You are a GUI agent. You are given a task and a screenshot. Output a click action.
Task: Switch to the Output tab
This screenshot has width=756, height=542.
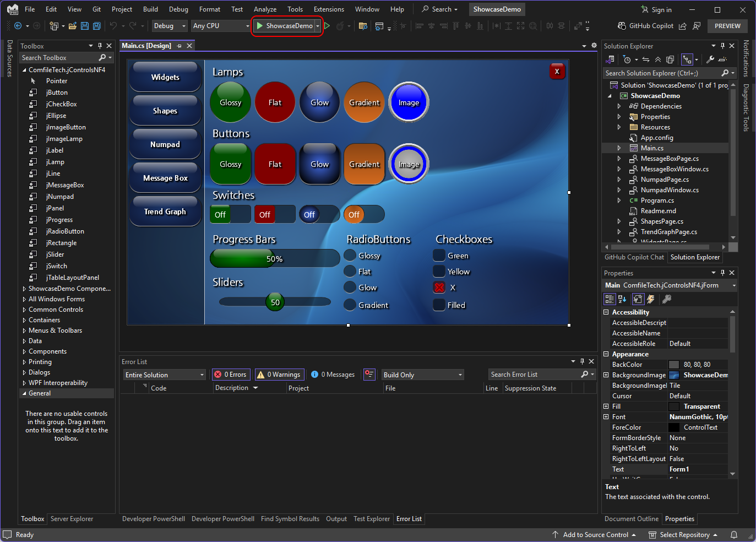click(336, 519)
